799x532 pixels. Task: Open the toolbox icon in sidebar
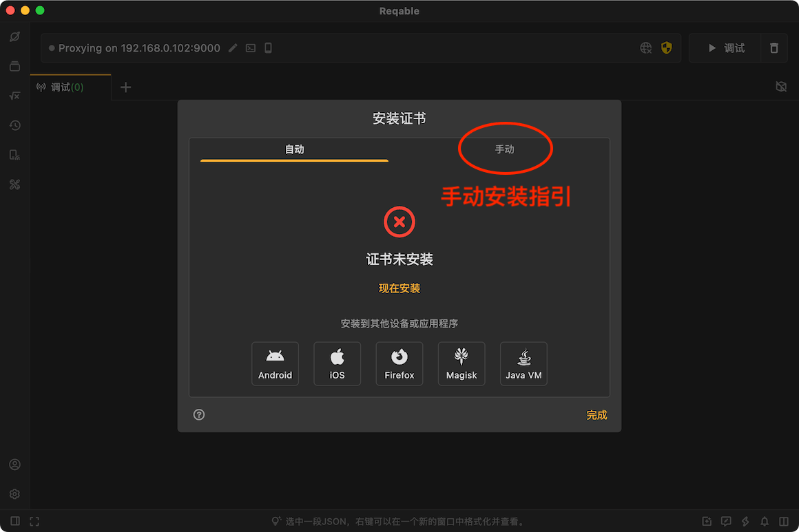(14, 184)
